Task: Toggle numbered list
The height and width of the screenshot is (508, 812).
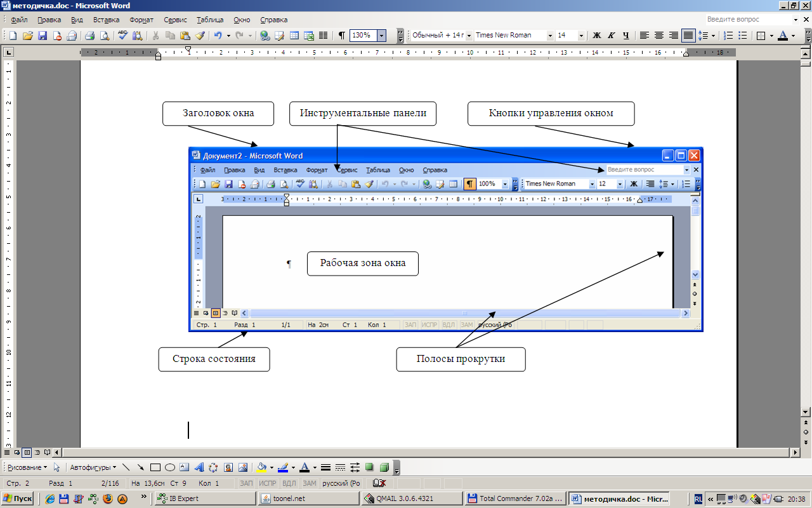Action: click(x=728, y=36)
